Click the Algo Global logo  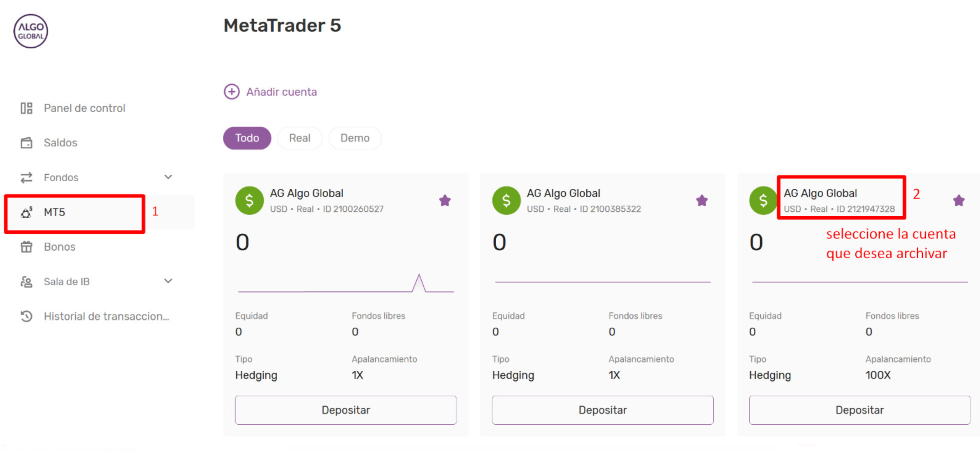click(x=31, y=31)
